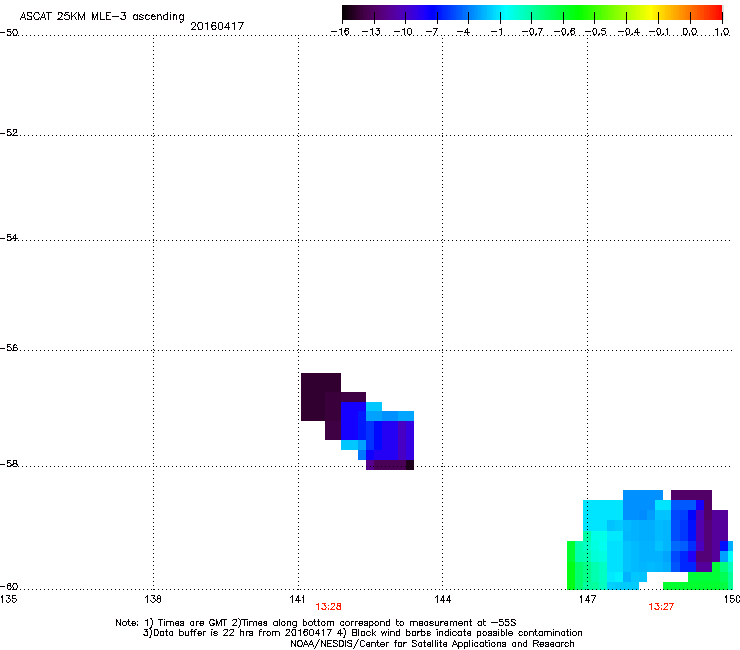Select the '-10' colour scale label

[x=403, y=32]
